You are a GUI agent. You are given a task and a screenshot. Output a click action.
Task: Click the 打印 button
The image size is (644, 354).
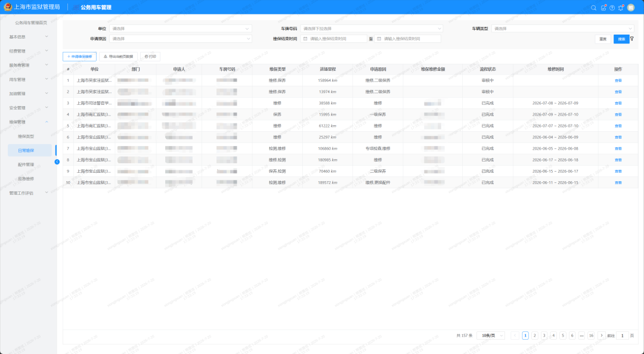pos(150,57)
